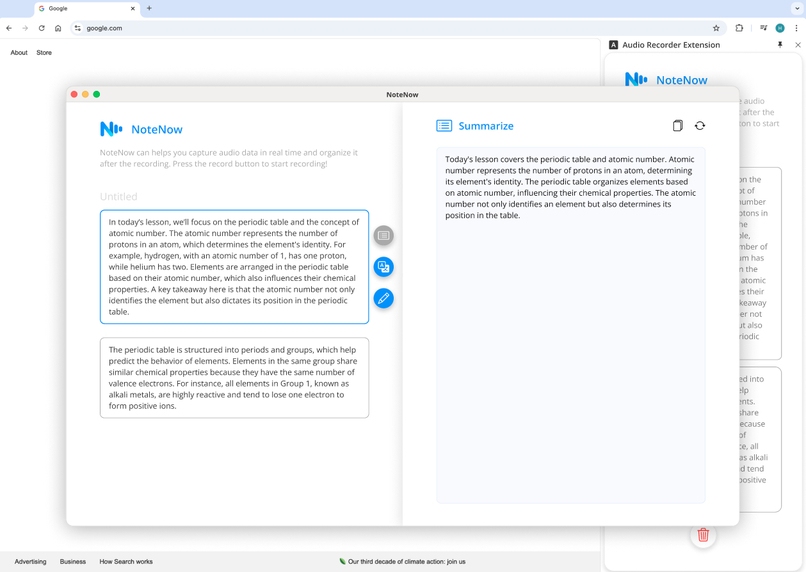Click the yellow minimize button of NoteNow window

(x=85, y=94)
